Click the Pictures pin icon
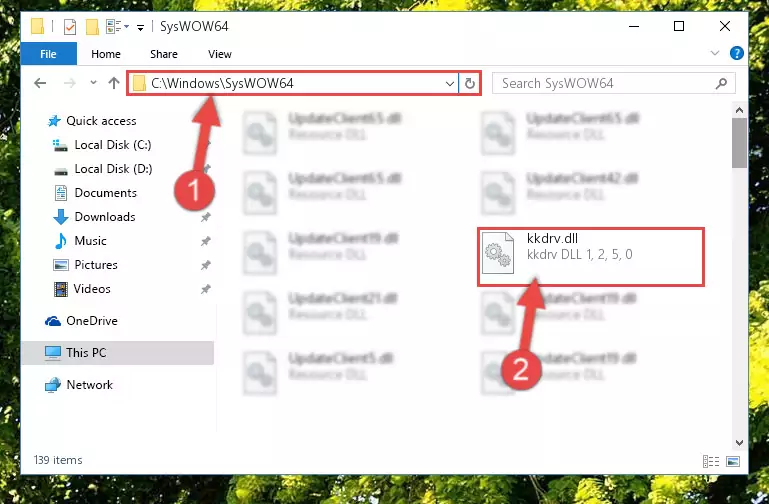The height and width of the screenshot is (504, 769). pyautogui.click(x=205, y=265)
